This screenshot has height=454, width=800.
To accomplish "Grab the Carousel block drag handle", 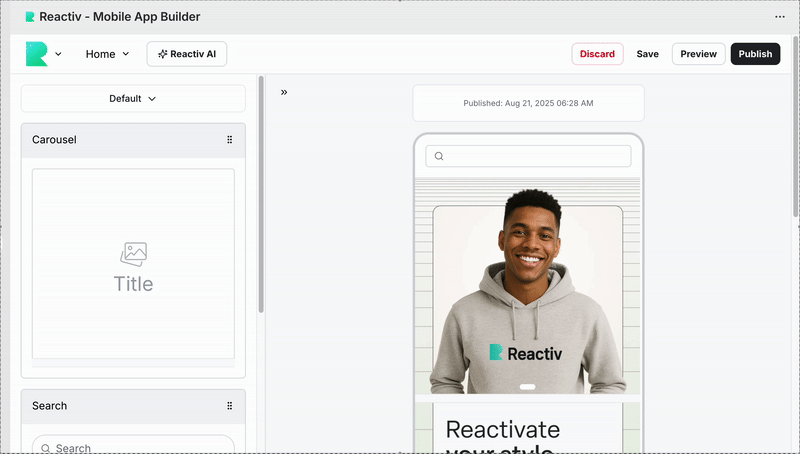I will (229, 140).
